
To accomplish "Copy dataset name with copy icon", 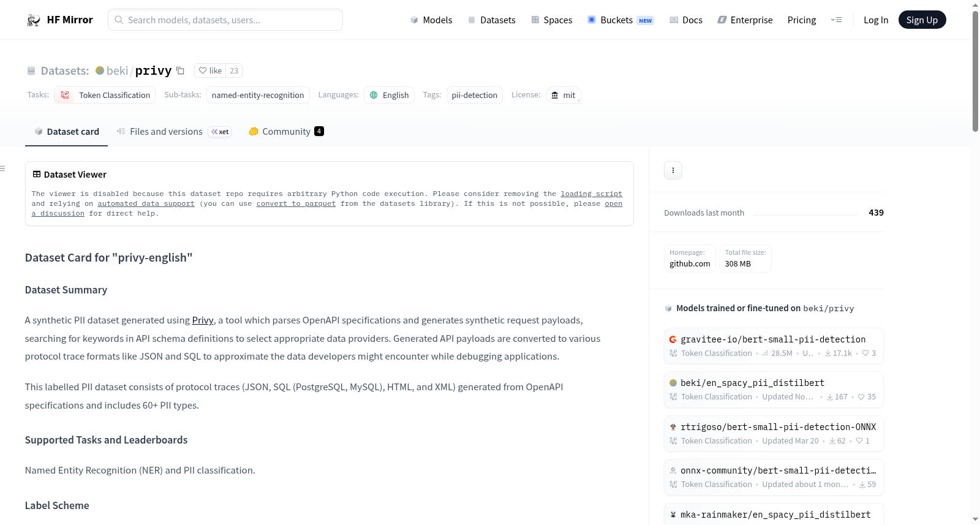I will pyautogui.click(x=180, y=70).
